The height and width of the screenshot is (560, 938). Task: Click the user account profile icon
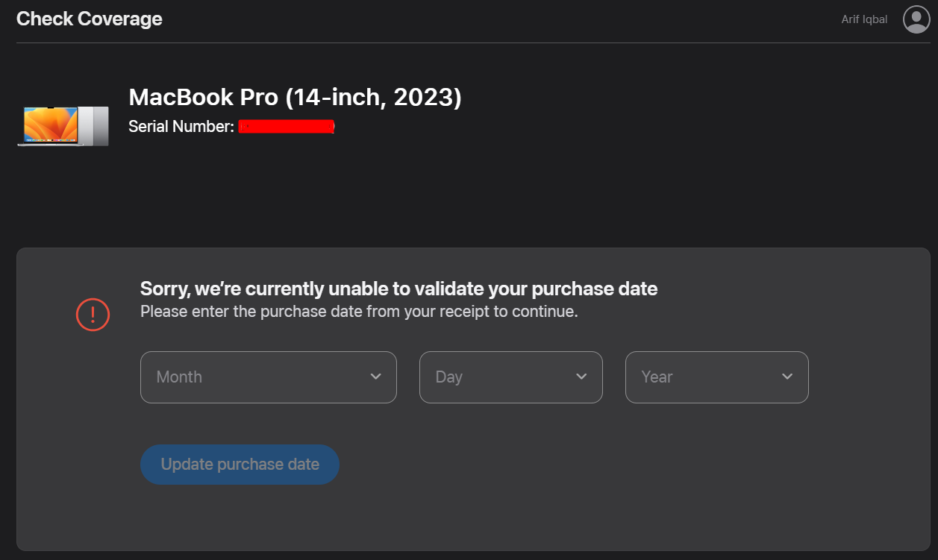point(916,19)
